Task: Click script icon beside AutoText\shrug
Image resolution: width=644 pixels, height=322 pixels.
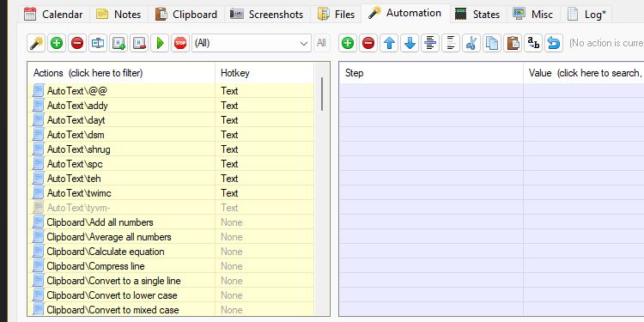Action: [x=38, y=149]
